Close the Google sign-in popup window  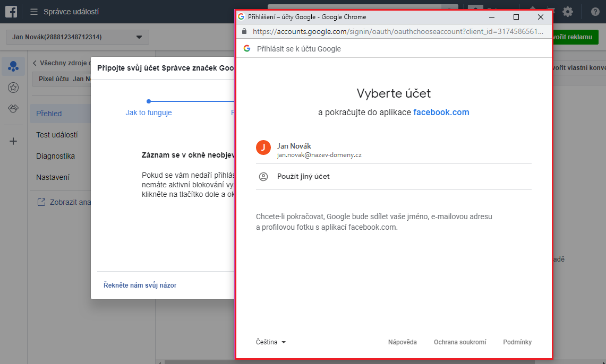click(540, 17)
